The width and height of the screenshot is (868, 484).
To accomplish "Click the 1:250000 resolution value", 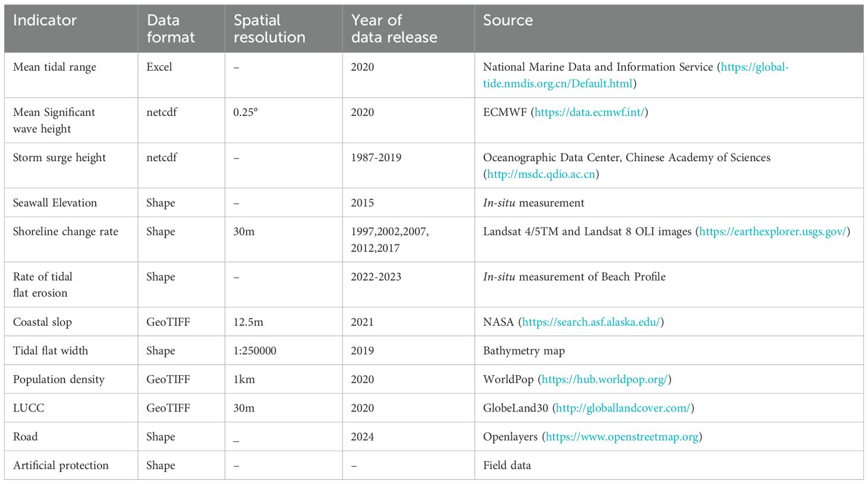I will coord(254,350).
